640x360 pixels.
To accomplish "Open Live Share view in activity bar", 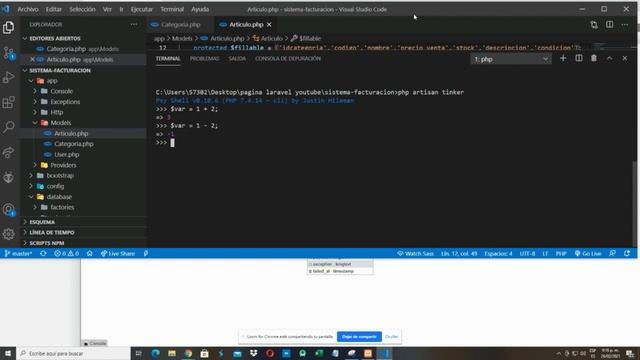I will (9, 152).
